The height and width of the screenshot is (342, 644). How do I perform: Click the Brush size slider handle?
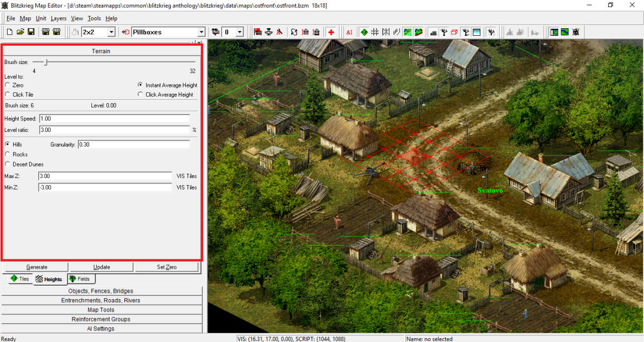coord(46,62)
